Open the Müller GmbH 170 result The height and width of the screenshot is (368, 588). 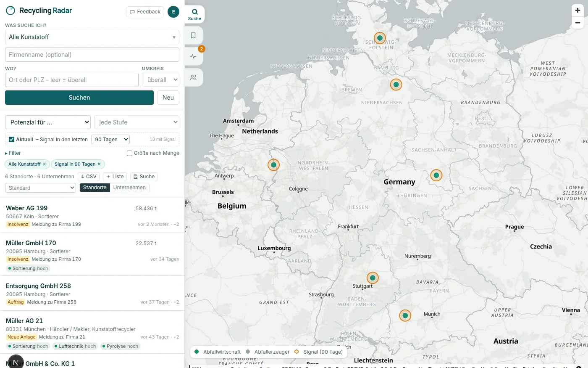(92, 255)
